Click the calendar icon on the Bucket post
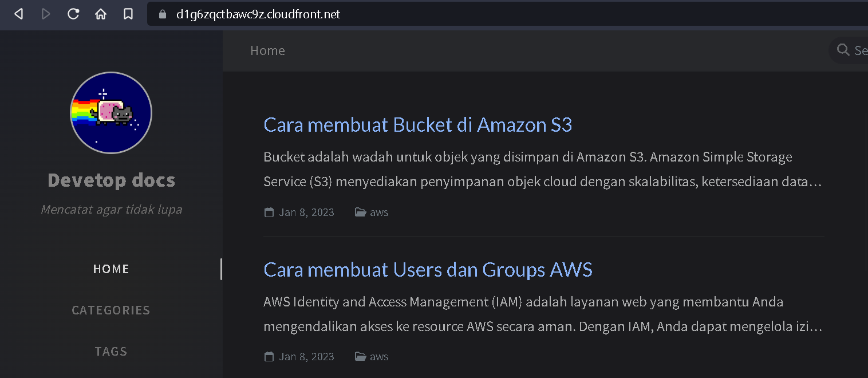The width and height of the screenshot is (868, 378). tap(269, 212)
